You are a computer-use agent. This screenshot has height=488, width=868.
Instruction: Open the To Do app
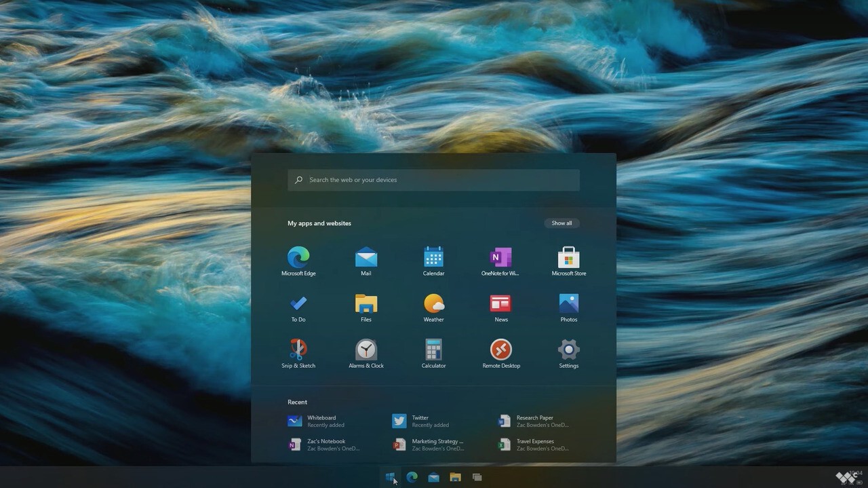pos(298,307)
